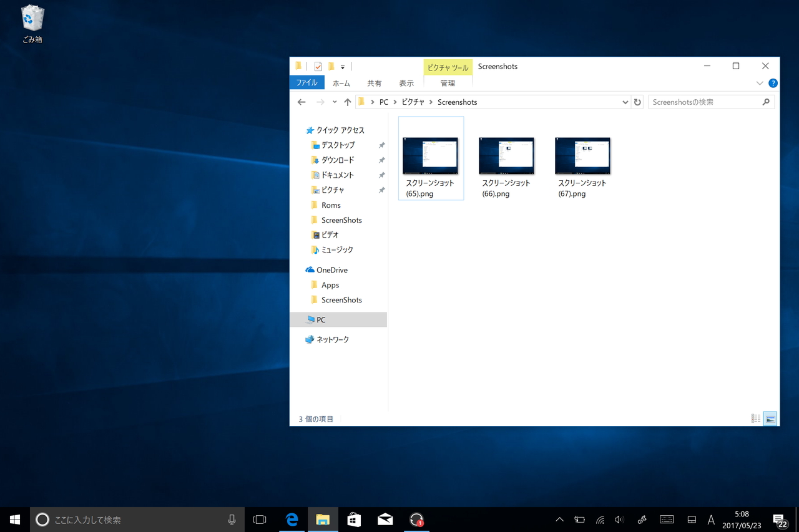
Task: Select the スクリーンショット (66).png thumbnail
Action: coord(506,156)
